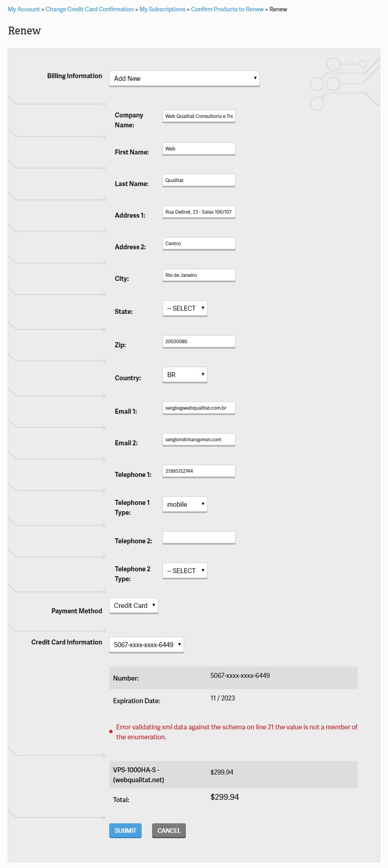Screen dimensions: 388x868
Task: Focus the First Name field
Action: point(199,149)
